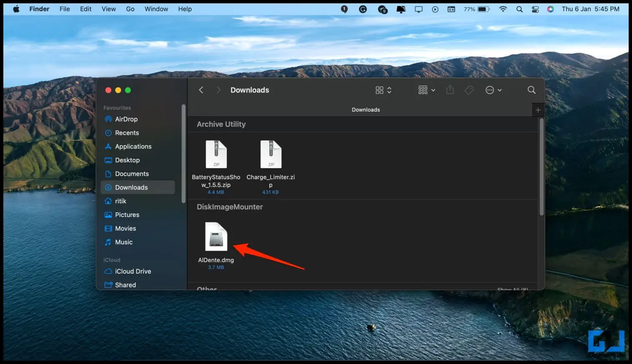This screenshot has width=632, height=364.
Task: Open the Finder menu
Action: [x=39, y=9]
